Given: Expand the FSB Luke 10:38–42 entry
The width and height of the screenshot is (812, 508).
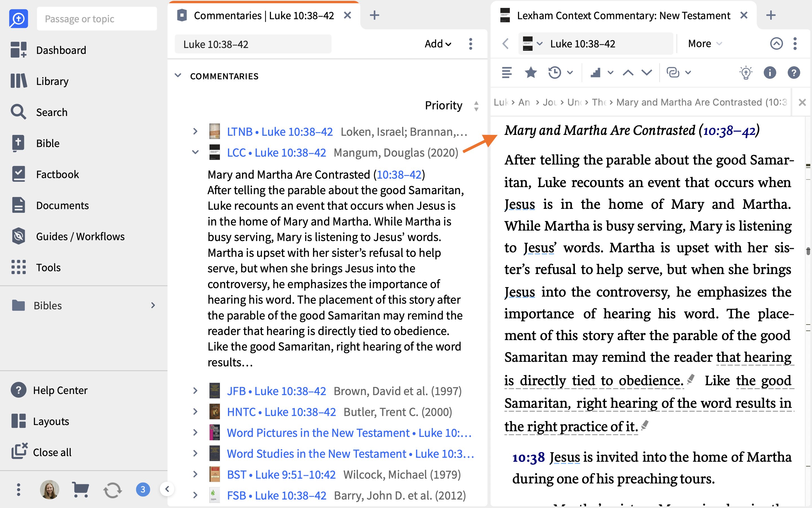Looking at the screenshot, I should click(195, 495).
